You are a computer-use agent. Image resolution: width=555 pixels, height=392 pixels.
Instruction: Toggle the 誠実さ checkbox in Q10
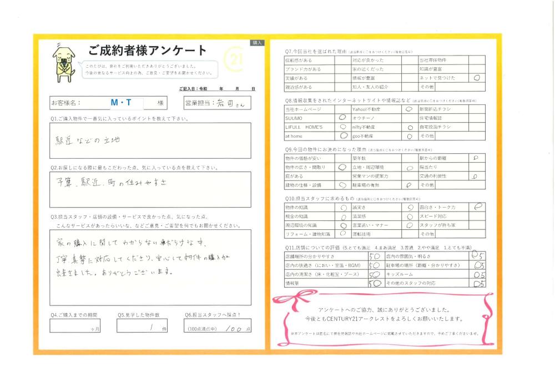(x=409, y=207)
